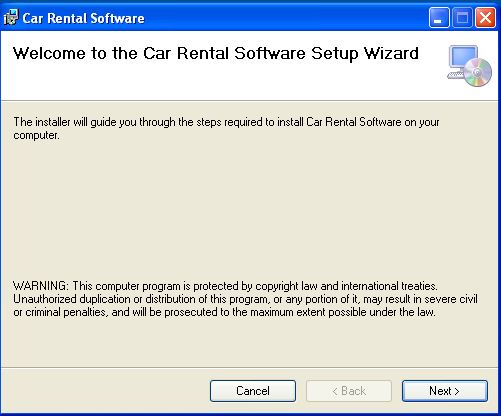Click the Next button to continue setup
This screenshot has width=501, height=416.
coord(445,391)
